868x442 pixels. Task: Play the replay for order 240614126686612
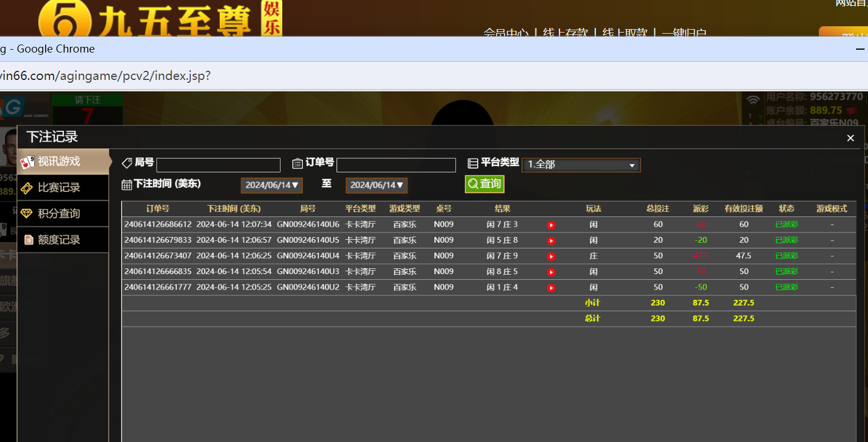[x=550, y=224]
